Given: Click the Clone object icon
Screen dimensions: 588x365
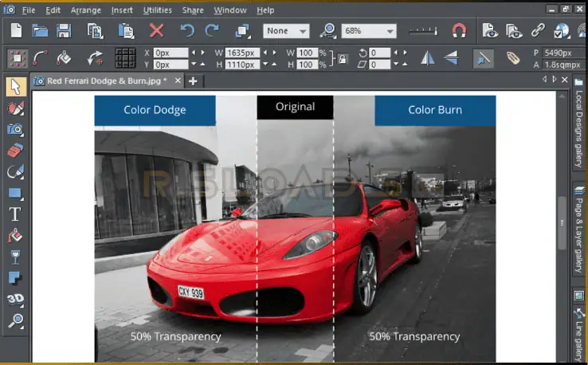Looking at the screenshot, I should click(243, 31).
